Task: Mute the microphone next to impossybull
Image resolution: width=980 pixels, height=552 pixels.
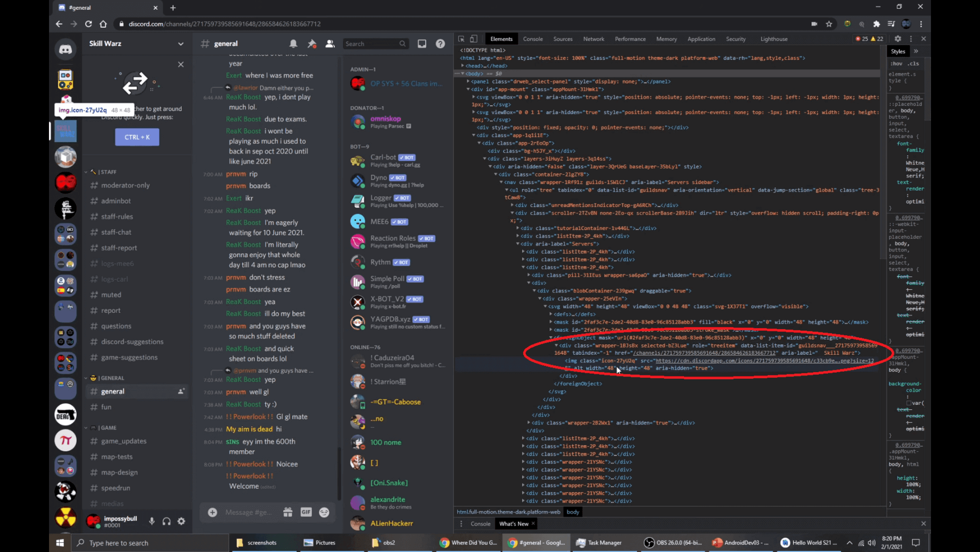Action: (151, 521)
